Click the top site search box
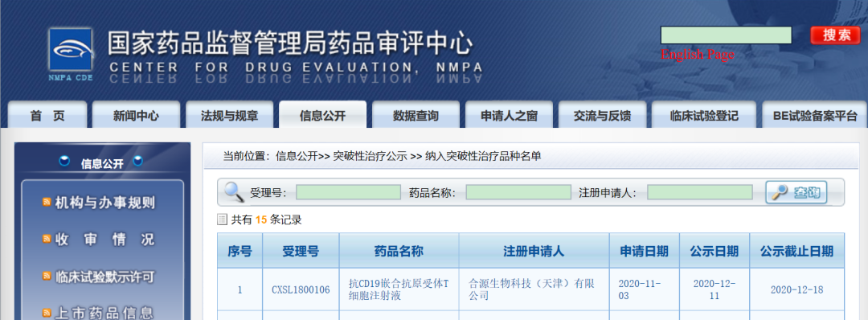This screenshot has height=320, width=868. click(x=727, y=35)
